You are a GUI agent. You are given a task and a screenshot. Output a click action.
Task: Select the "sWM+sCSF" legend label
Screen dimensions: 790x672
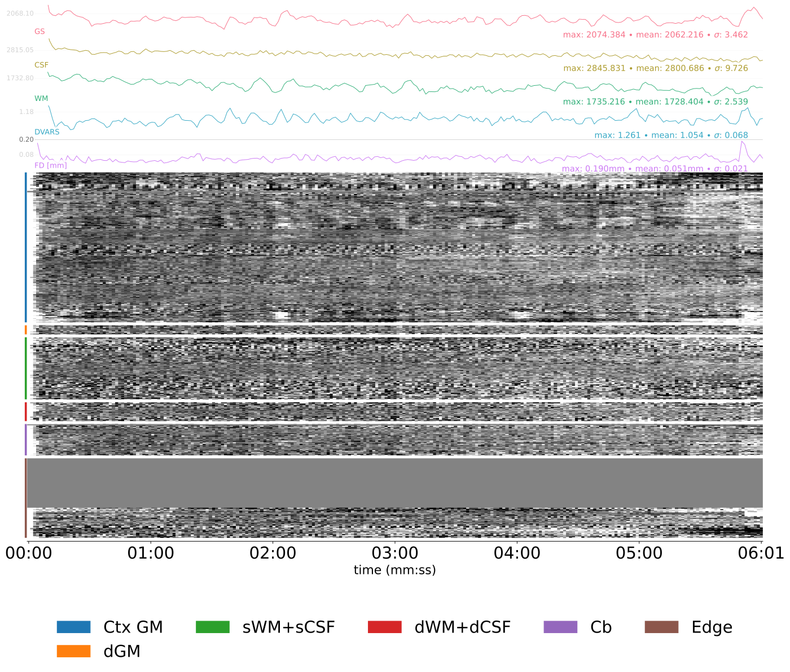click(289, 627)
